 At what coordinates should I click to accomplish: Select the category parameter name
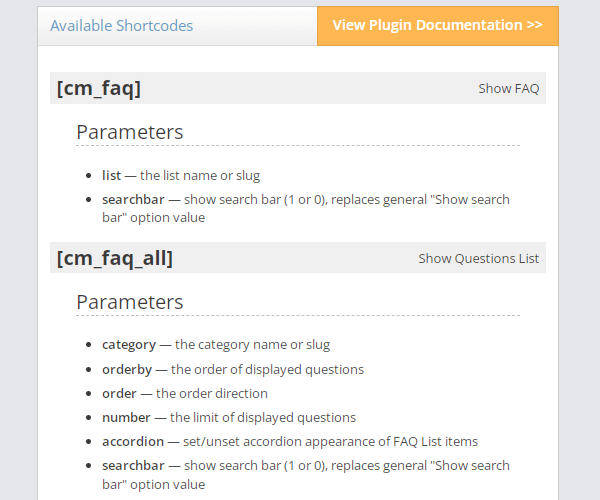pos(129,345)
